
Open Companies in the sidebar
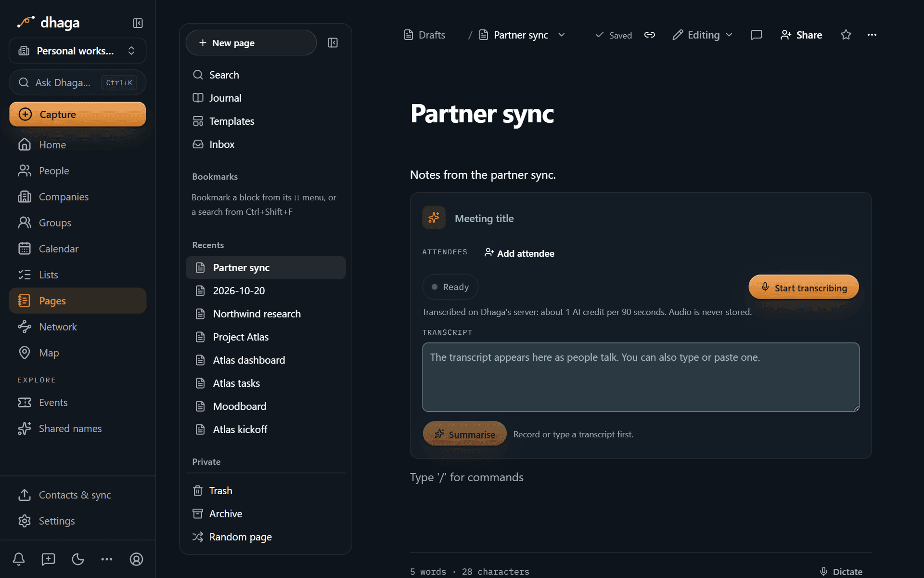[x=77, y=197]
